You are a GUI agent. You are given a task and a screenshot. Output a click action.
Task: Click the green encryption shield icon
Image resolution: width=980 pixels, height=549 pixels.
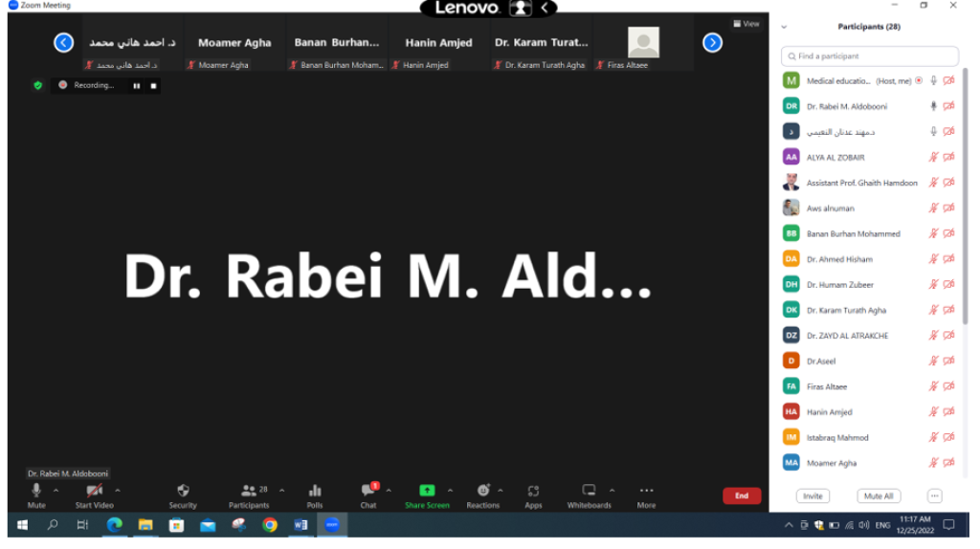(38, 85)
